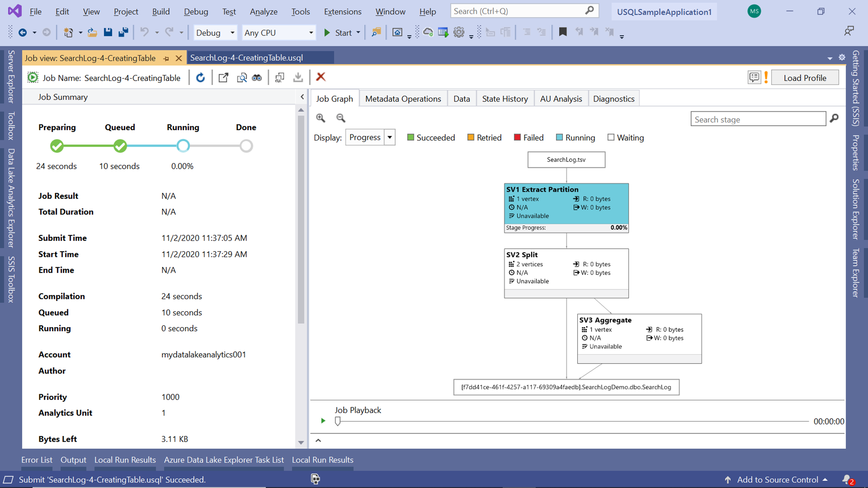The image size is (868, 488).
Task: Collapse the Job Summary panel
Action: click(302, 97)
